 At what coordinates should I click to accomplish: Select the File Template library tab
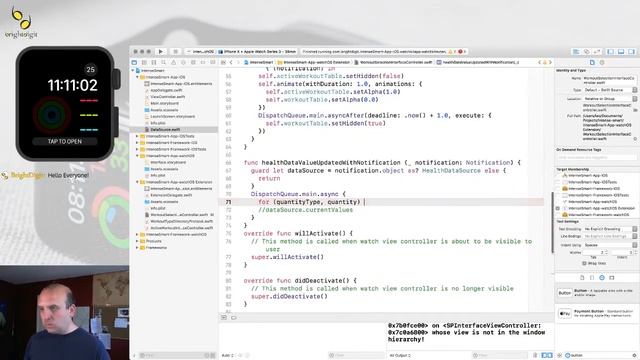point(582,278)
